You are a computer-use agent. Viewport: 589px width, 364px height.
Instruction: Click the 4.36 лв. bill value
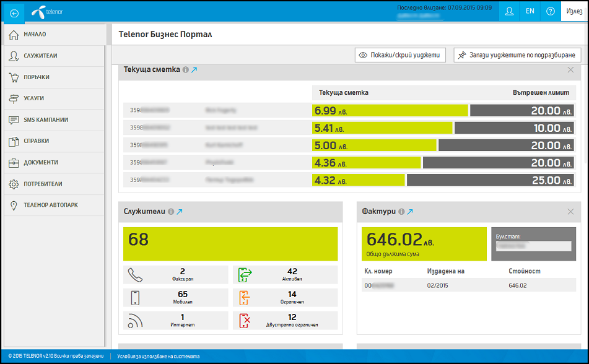coord(331,163)
